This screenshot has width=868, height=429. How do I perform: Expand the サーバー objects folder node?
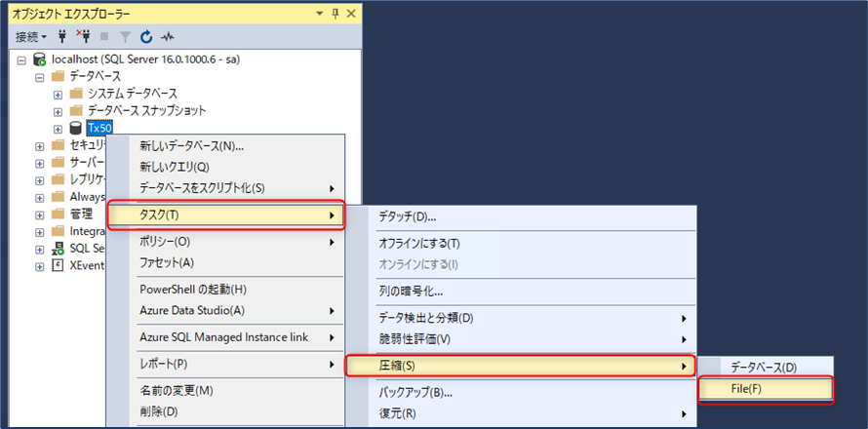pos(39,164)
